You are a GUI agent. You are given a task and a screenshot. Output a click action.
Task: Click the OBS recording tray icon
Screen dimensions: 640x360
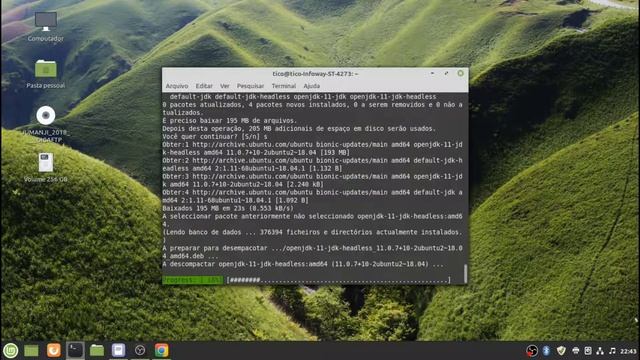point(531,351)
